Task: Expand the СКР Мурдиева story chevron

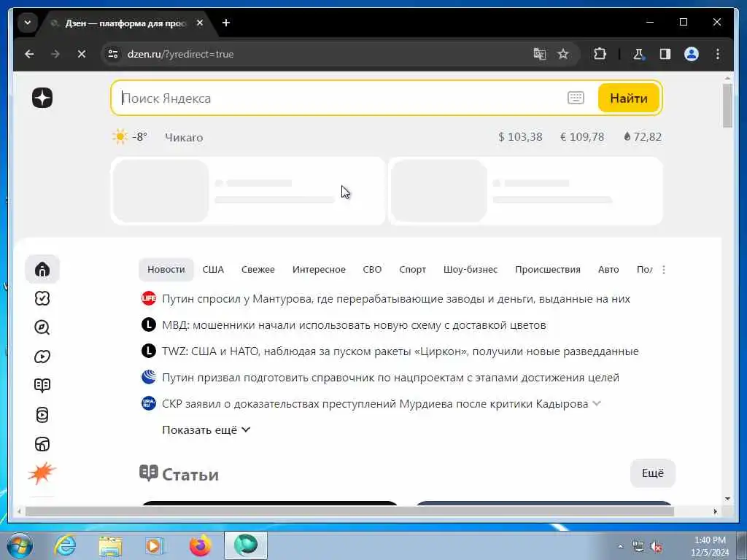Action: click(x=597, y=404)
